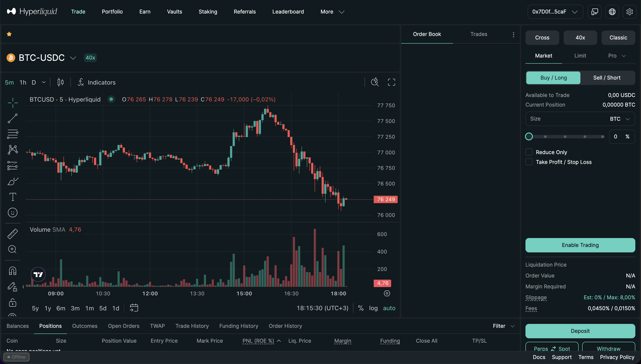Toggle stay-in-drawing-mode pencil lock icon
This screenshot has width=641, height=364.
[12, 287]
